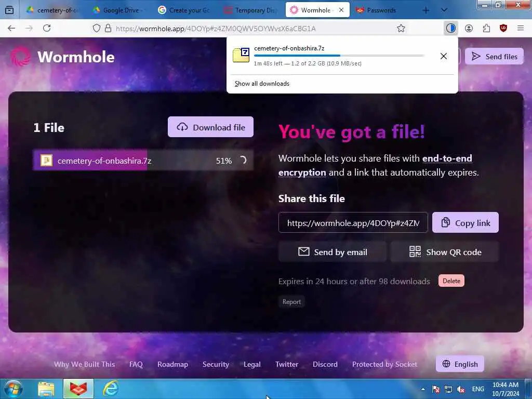Viewport: 532px width, 399px height.
Task: Click the red fox browser taskbar icon
Action: click(x=78, y=389)
